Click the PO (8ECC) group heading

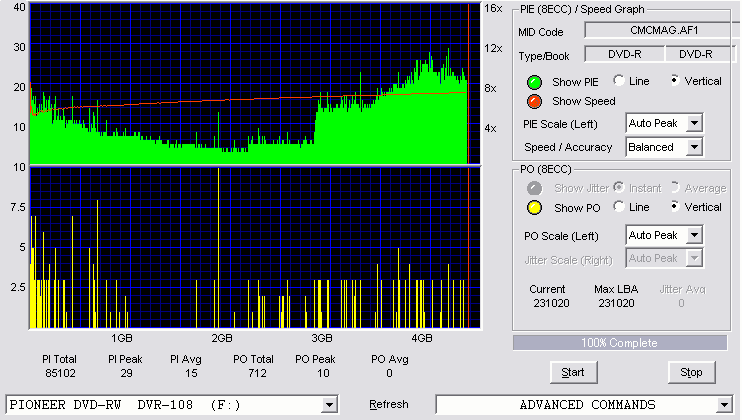[546, 169]
